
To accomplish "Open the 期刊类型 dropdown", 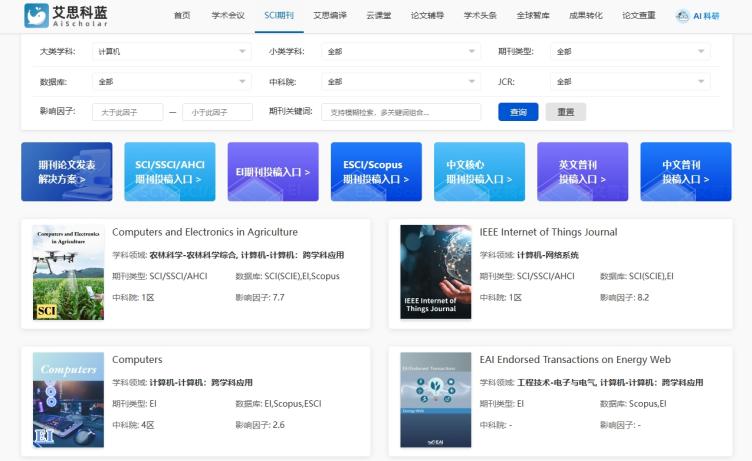I will [629, 51].
